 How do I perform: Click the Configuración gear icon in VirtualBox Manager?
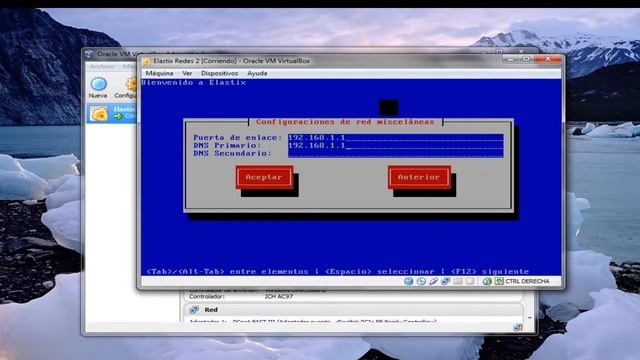[131, 84]
